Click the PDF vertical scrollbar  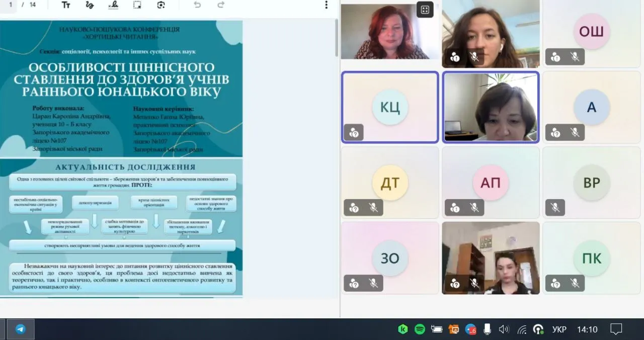pyautogui.click(x=337, y=39)
